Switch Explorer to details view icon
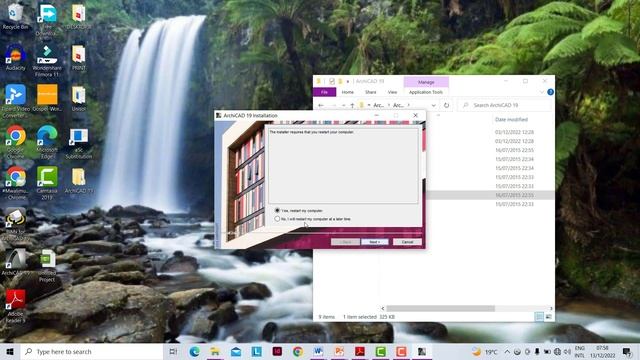This screenshot has height=360, width=640. (539, 317)
